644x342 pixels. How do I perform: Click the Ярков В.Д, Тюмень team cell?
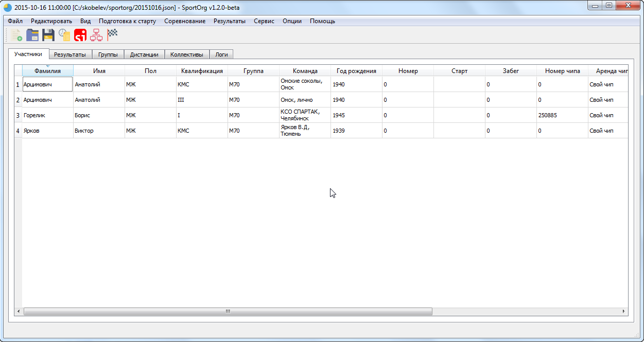[305, 131]
